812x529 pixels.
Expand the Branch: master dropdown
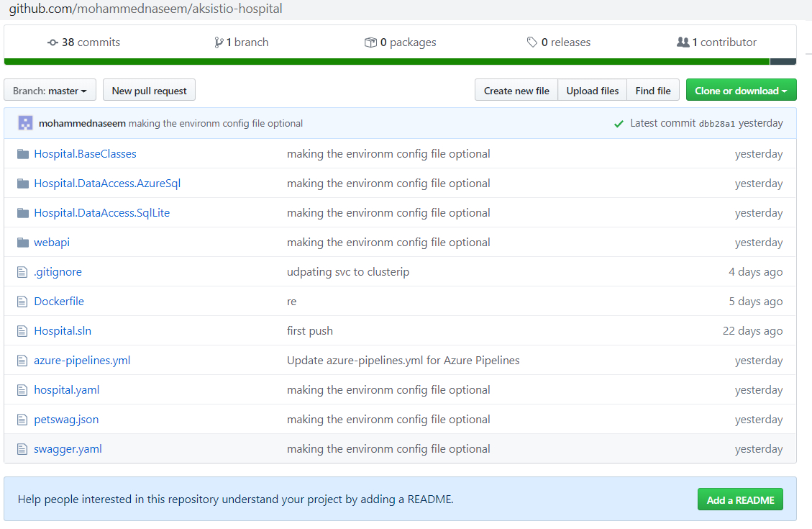50,90
